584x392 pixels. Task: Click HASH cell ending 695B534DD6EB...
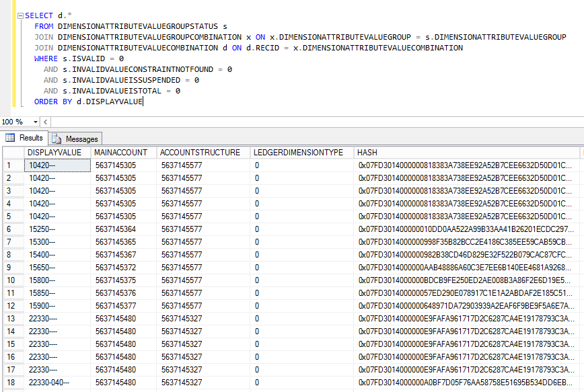pos(467,383)
